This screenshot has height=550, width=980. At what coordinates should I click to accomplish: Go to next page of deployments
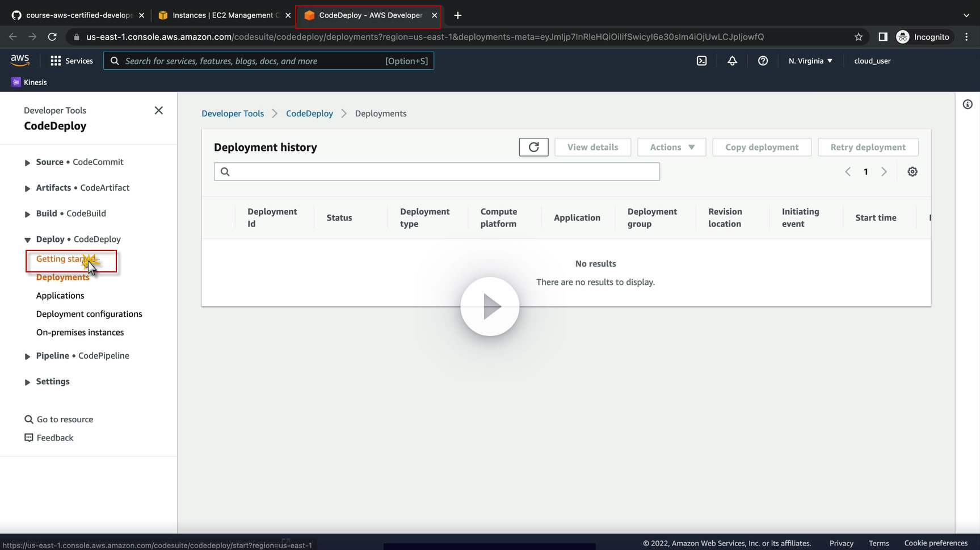coord(884,172)
